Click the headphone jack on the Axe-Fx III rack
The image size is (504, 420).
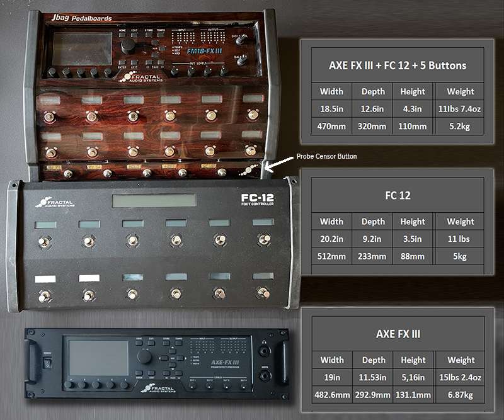coord(264,352)
